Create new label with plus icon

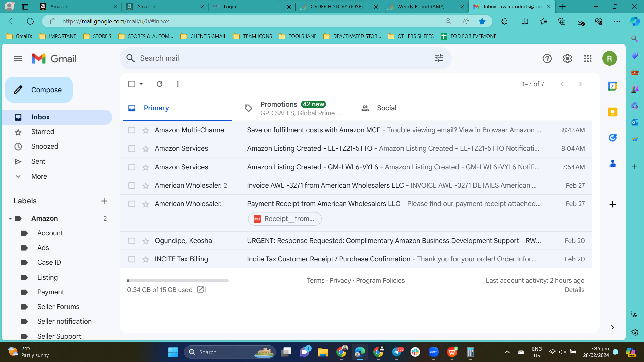pyautogui.click(x=104, y=201)
